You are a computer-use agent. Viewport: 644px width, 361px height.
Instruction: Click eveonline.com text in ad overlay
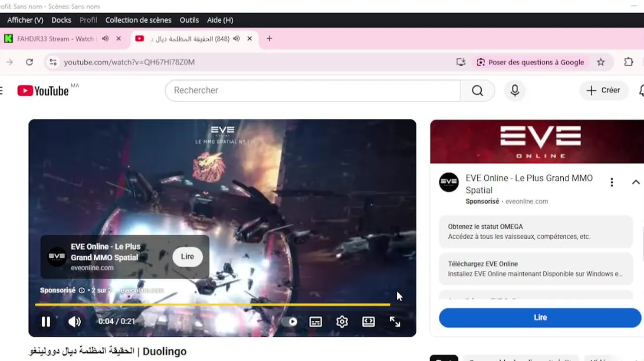point(92,268)
